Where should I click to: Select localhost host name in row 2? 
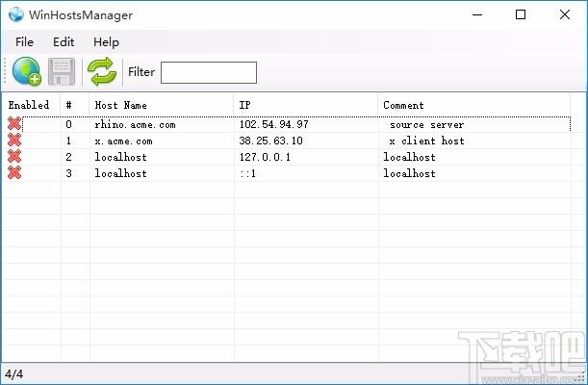coord(120,157)
